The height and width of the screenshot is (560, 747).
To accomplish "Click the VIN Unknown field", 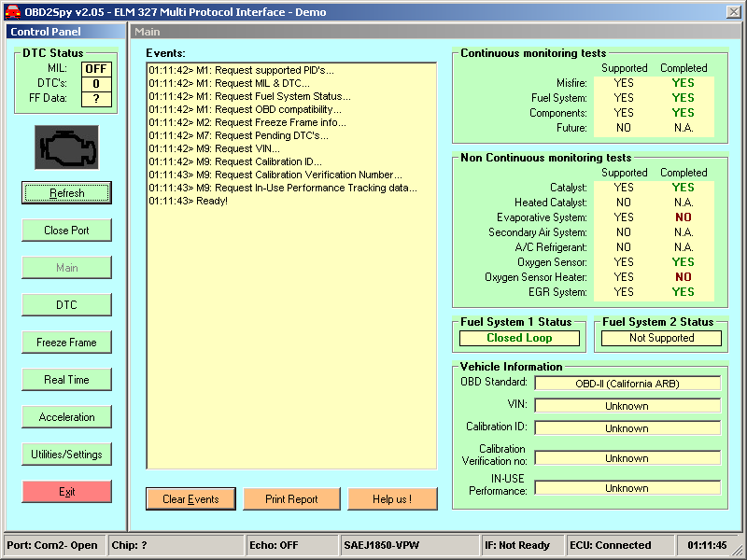I will [x=627, y=406].
